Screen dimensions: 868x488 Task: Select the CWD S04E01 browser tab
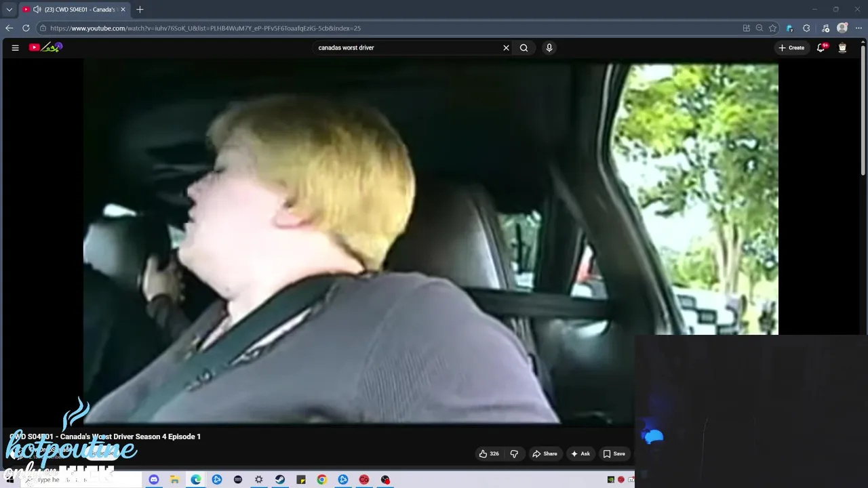coord(73,9)
